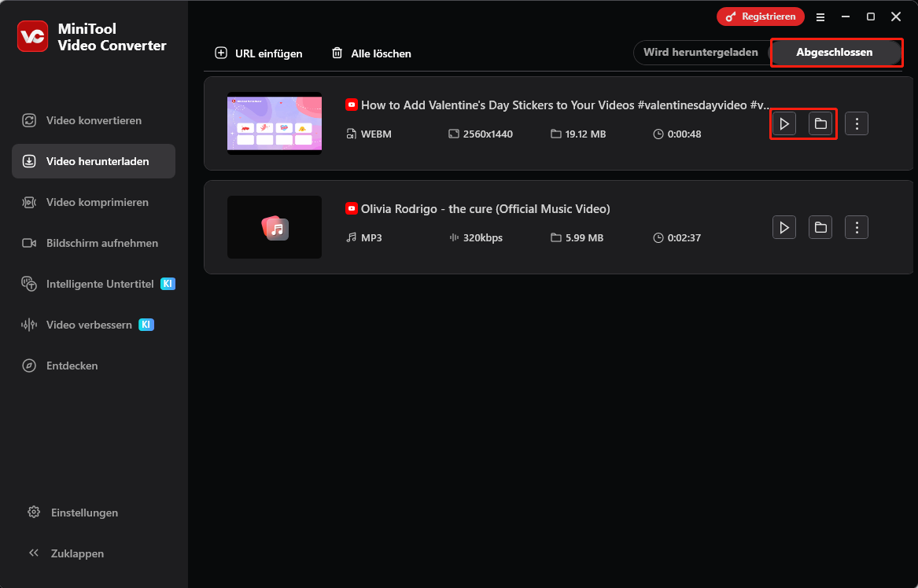Click the MiniTool Video Converter logo
This screenshot has height=588, width=918.
[x=32, y=36]
